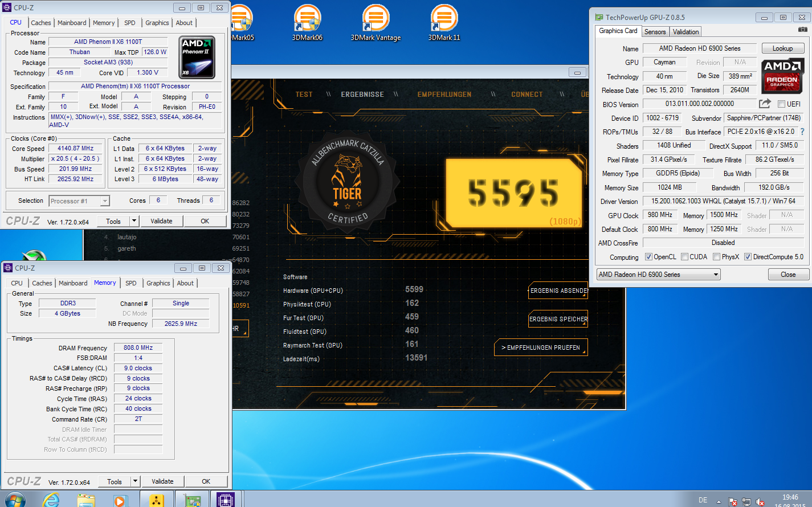The width and height of the screenshot is (812, 507).
Task: Click title bar icon of CPU-Z processor window
Action: click(7, 7)
